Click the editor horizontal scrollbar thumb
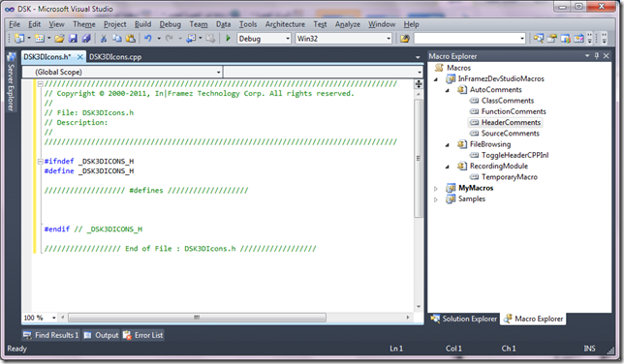Screen dimensions: 624x364 [x=197, y=318]
